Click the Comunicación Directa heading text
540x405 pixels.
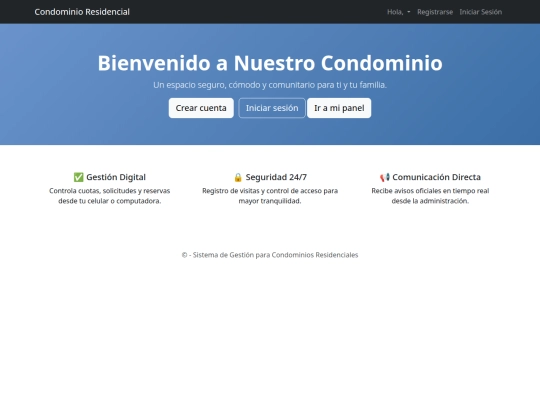tap(436, 177)
